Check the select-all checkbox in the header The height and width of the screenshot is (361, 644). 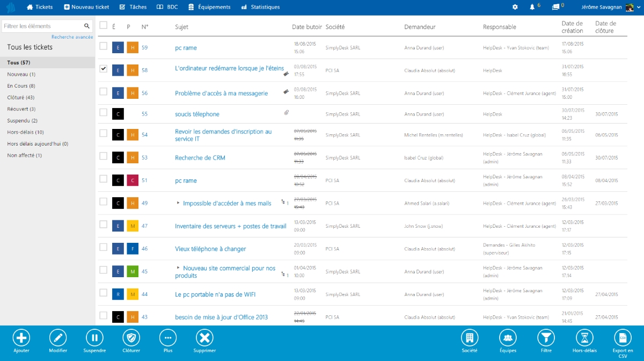[x=103, y=25]
